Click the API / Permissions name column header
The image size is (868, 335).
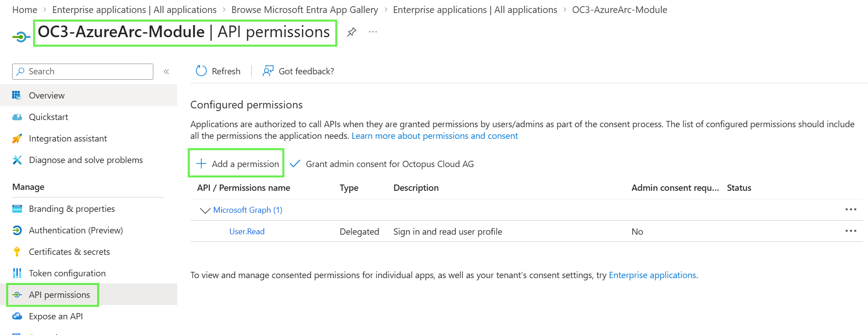[x=243, y=188]
